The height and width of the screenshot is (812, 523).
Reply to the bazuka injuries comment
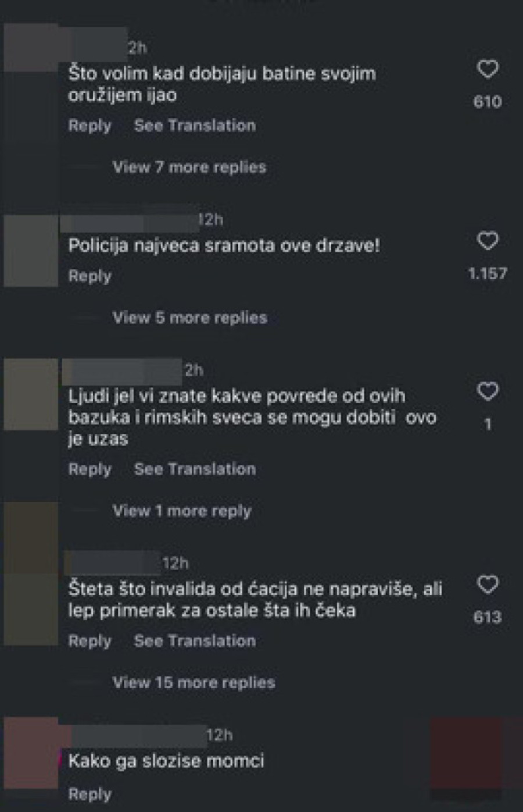[x=89, y=469]
